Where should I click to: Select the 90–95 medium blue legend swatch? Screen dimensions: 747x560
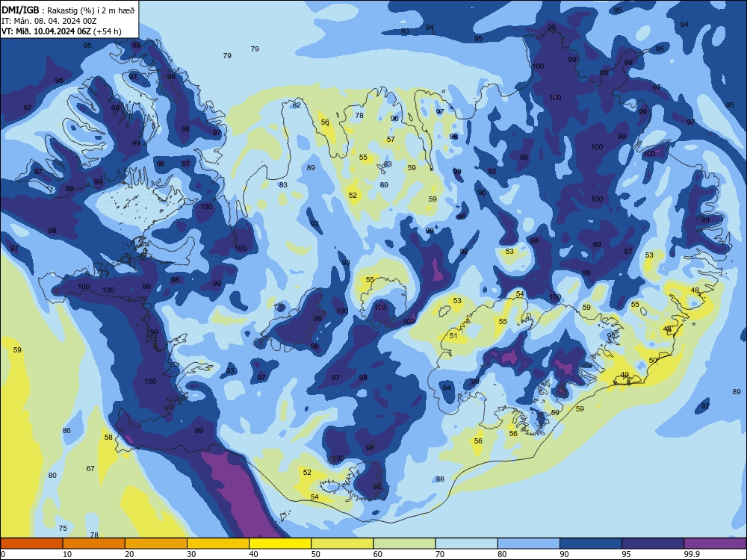click(x=591, y=544)
